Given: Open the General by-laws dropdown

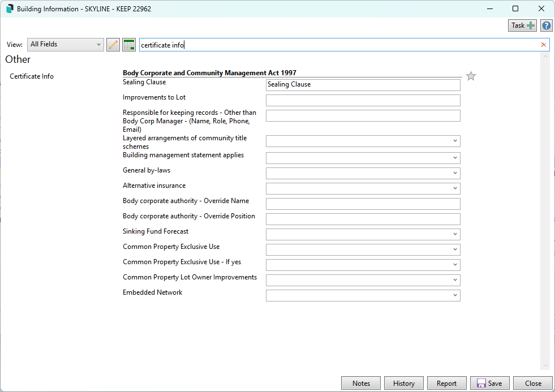Looking at the screenshot, I should tap(363, 173).
